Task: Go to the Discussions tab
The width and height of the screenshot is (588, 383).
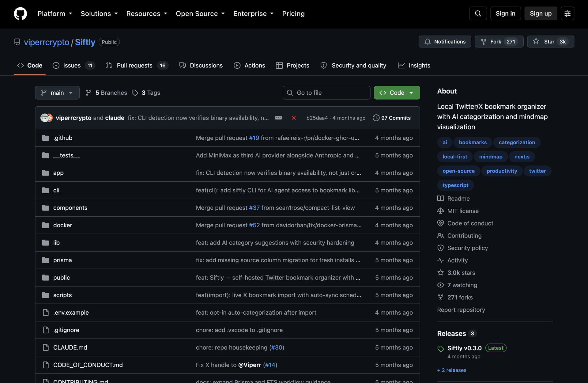Action: pos(201,66)
